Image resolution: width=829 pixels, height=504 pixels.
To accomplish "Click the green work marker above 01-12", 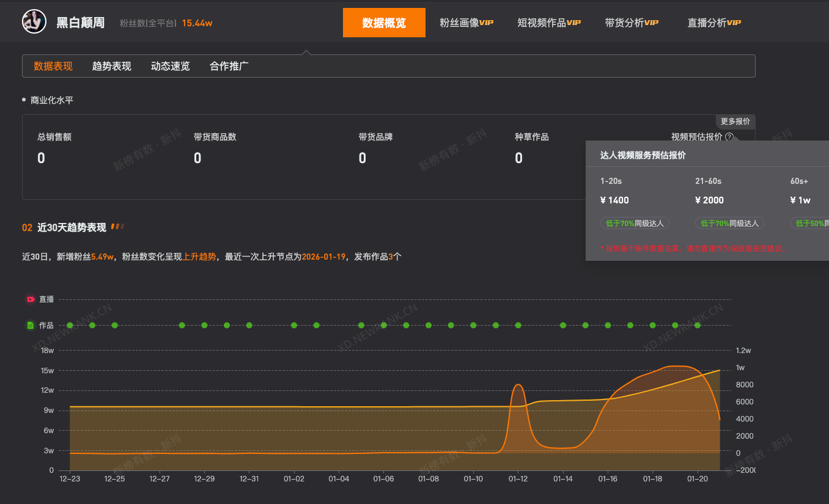I will click(518, 325).
